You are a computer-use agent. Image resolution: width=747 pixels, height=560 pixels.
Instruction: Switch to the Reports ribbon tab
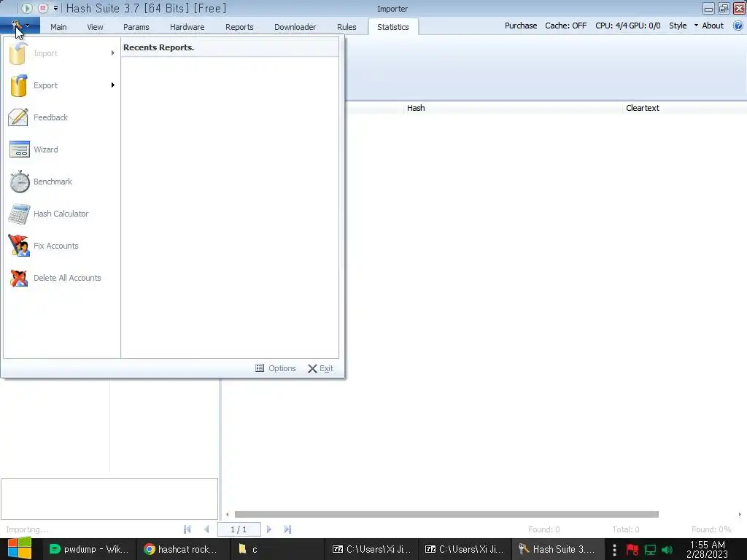coord(239,27)
